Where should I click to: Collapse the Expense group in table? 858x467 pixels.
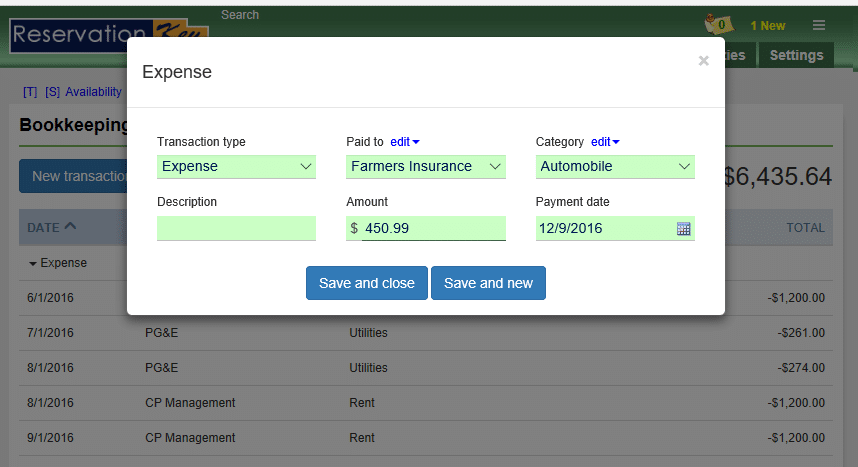pyautogui.click(x=57, y=263)
